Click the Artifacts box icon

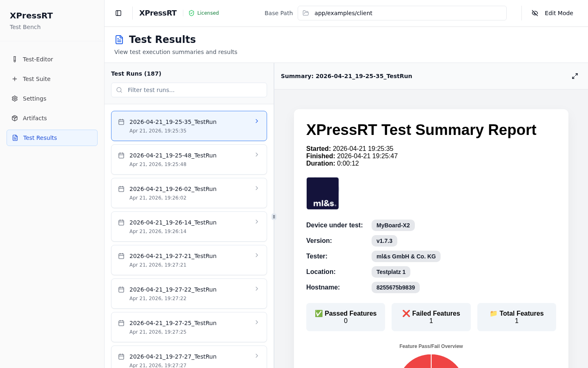[x=15, y=118]
